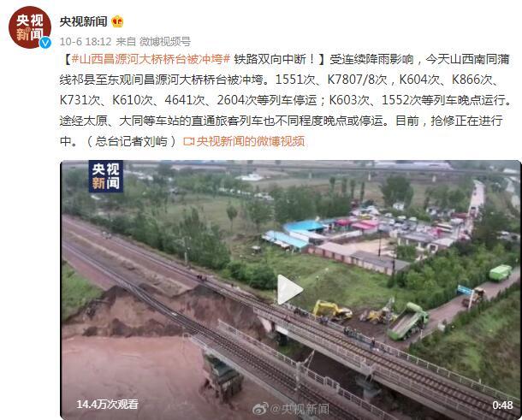Click the 14.4万次观看 view count label
522x420 pixels.
click(108, 405)
